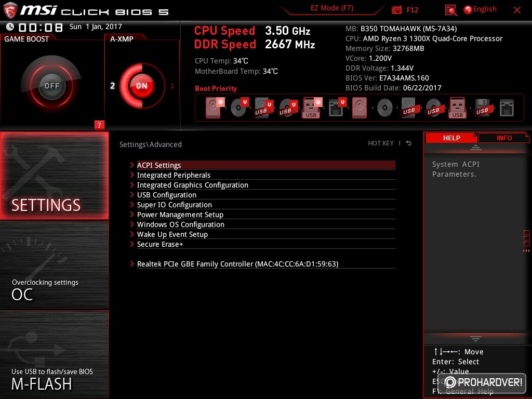The height and width of the screenshot is (399, 532).
Task: Click the Game Boost question mark help icon
Action: coord(99,125)
